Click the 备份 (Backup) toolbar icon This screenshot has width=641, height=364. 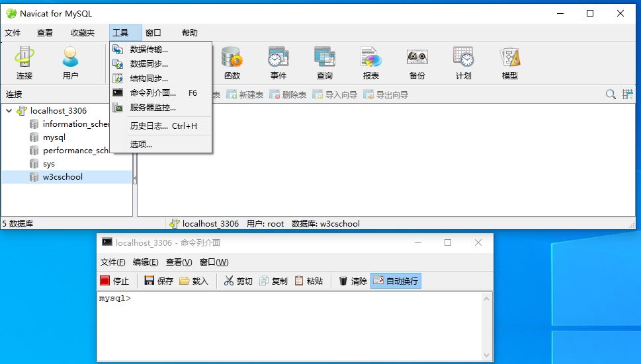click(x=417, y=63)
